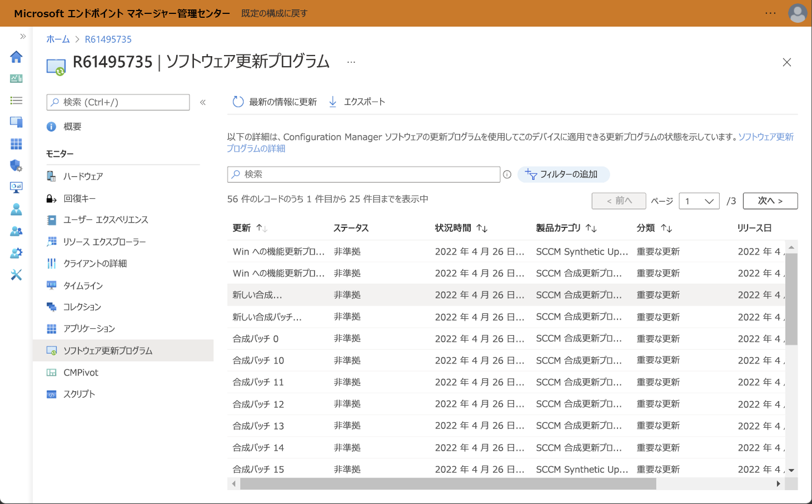Click the search info circle icon
Image resolution: width=812 pixels, height=504 pixels.
[507, 174]
